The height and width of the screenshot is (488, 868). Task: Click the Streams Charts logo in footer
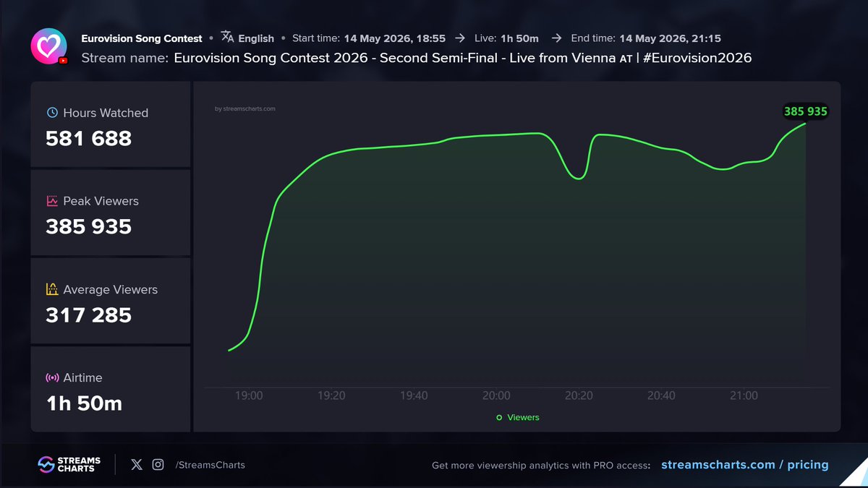coord(69,464)
